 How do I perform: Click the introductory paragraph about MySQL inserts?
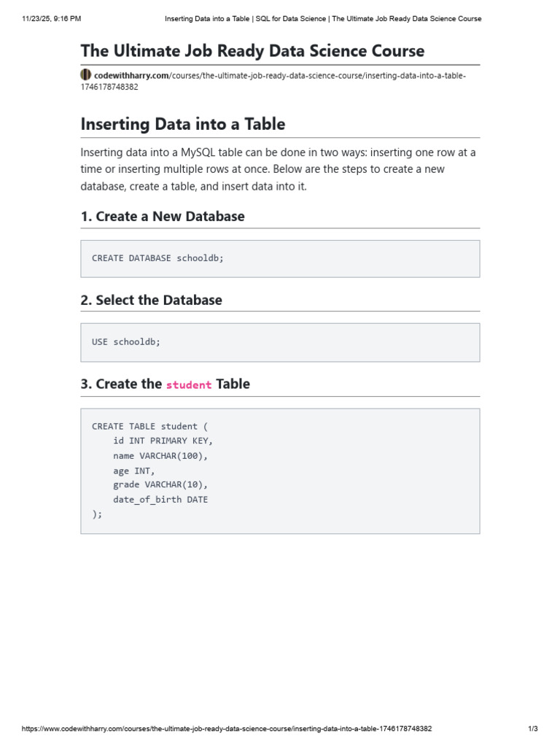pos(278,169)
